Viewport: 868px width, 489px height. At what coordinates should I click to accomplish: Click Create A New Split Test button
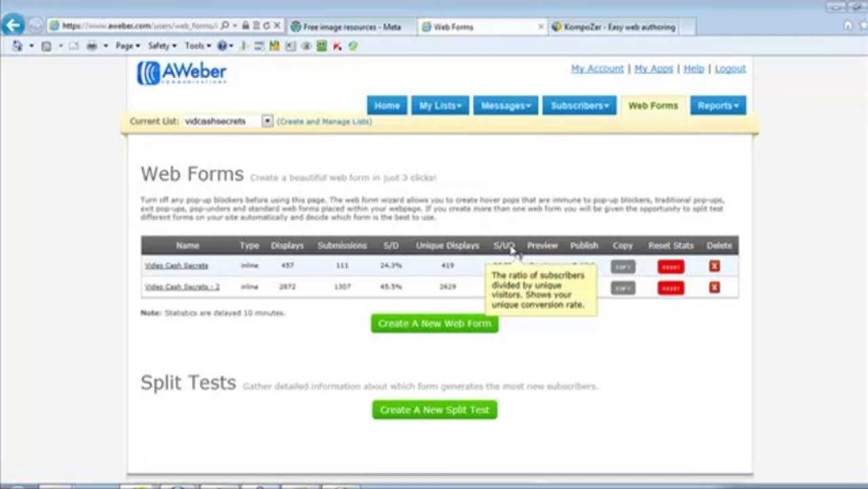tap(435, 410)
